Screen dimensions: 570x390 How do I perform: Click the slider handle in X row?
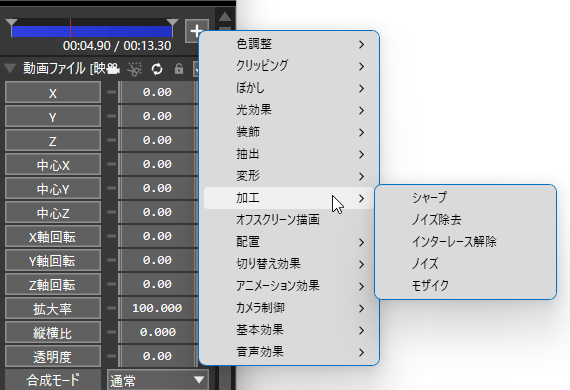[x=112, y=92]
